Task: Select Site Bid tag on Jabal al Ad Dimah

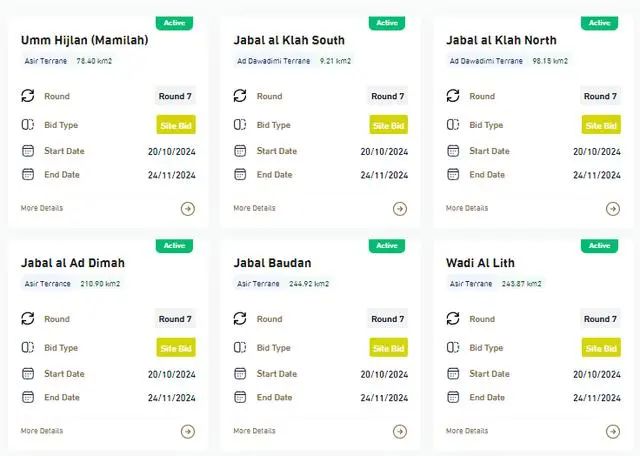Action: [176, 348]
